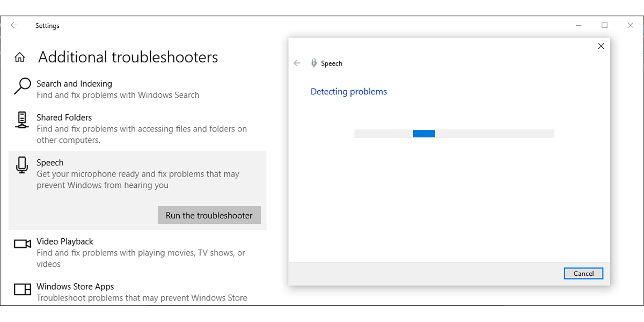Click the Settings back arrow

point(14,25)
